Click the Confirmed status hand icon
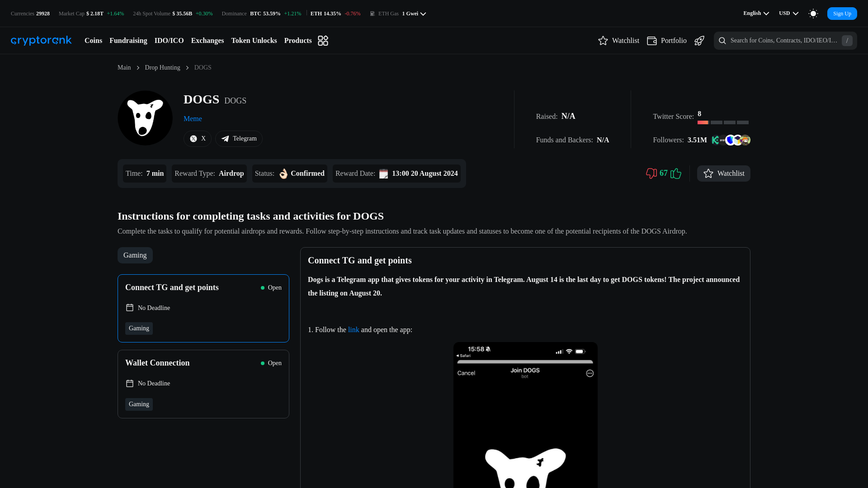The width and height of the screenshot is (868, 488). (283, 174)
